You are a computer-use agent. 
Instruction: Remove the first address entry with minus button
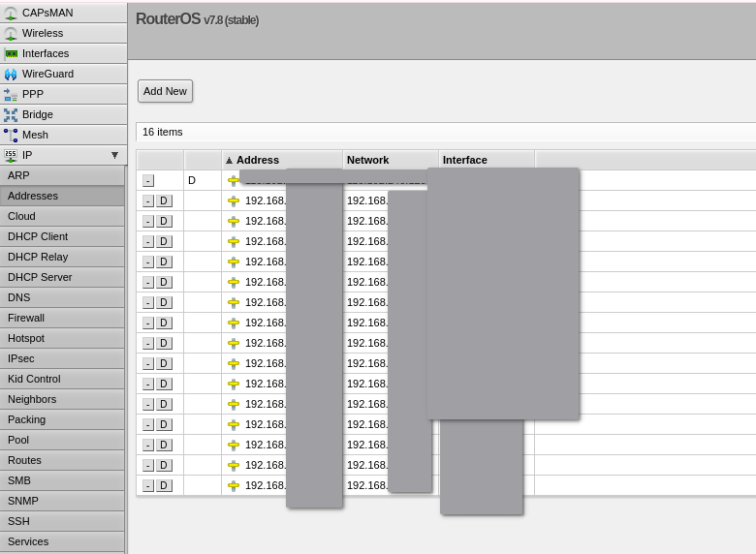coord(148,180)
